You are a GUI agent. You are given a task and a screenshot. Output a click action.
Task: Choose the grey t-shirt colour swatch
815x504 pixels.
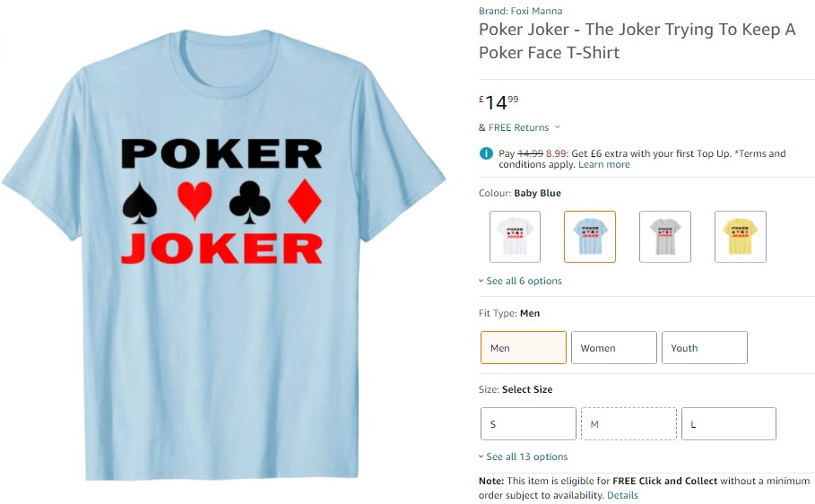pos(664,237)
